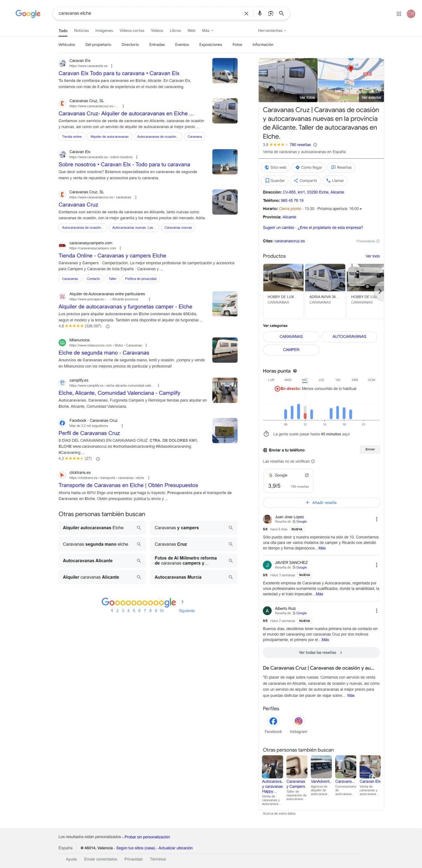
Task: Open more options for Caravan Elx first result
Action: [x=112, y=66]
